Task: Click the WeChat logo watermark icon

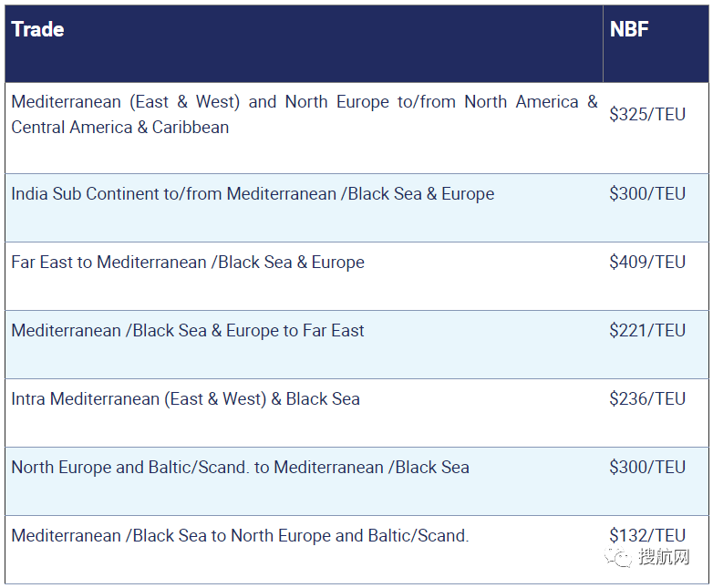Action: [x=618, y=556]
